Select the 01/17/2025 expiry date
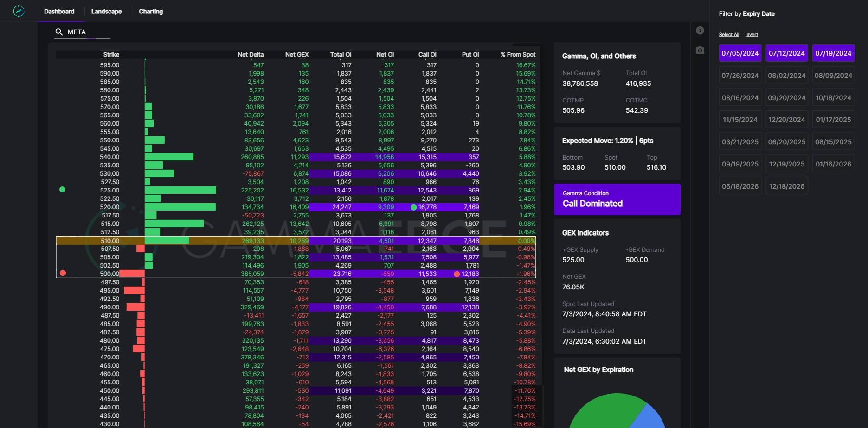This screenshot has height=428, width=868. (833, 119)
